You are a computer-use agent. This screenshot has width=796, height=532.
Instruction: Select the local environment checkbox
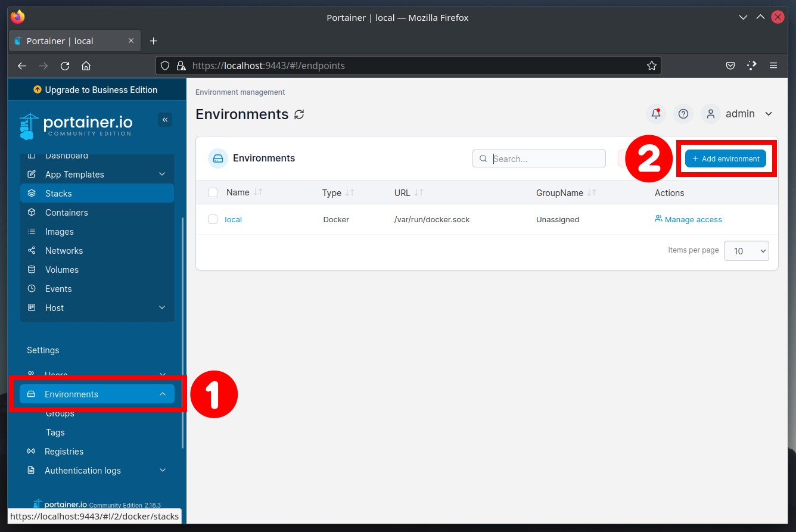[213, 219]
